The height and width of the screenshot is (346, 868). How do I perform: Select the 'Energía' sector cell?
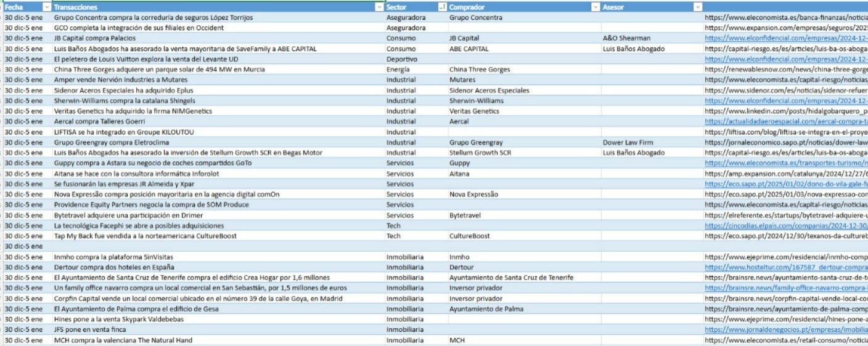tap(416, 70)
